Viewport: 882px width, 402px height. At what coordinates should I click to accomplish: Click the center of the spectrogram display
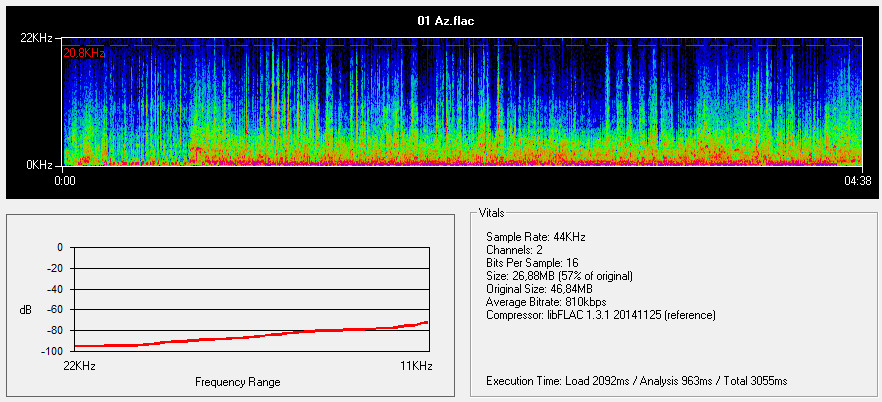462,102
